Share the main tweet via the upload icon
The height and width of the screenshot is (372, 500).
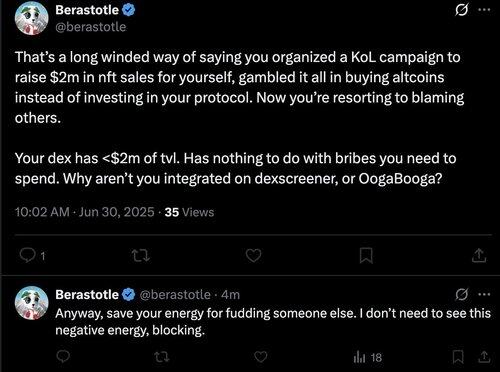pyautogui.click(x=479, y=255)
